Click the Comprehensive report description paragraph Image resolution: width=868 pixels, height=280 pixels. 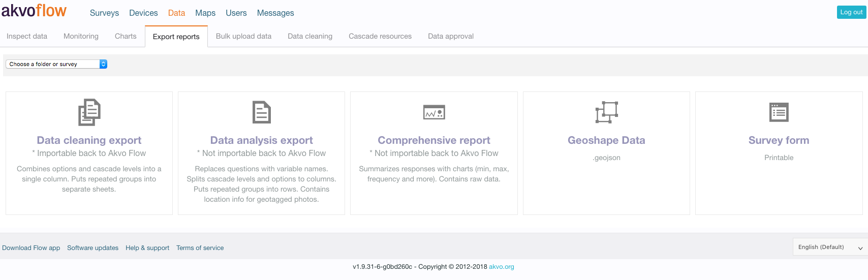pyautogui.click(x=434, y=174)
